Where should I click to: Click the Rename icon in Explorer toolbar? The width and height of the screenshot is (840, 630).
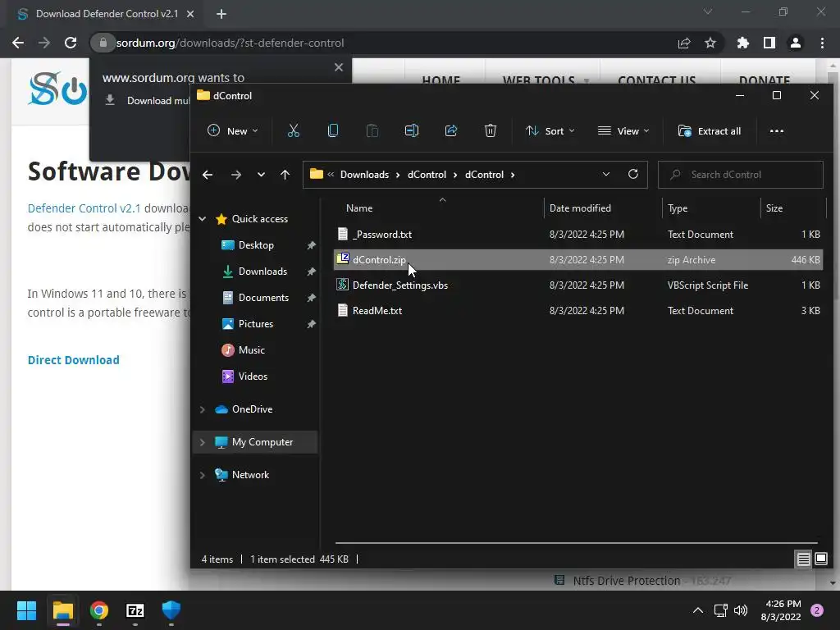tap(412, 130)
